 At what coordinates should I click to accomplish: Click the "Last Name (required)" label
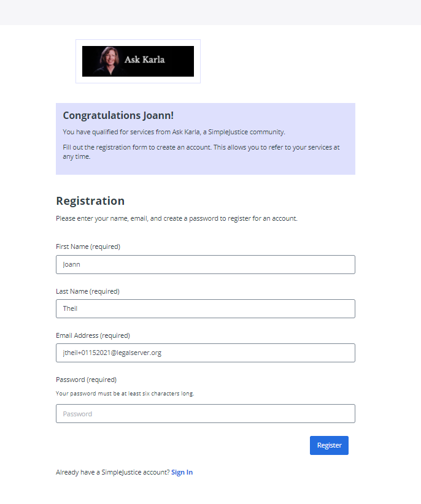(x=88, y=291)
